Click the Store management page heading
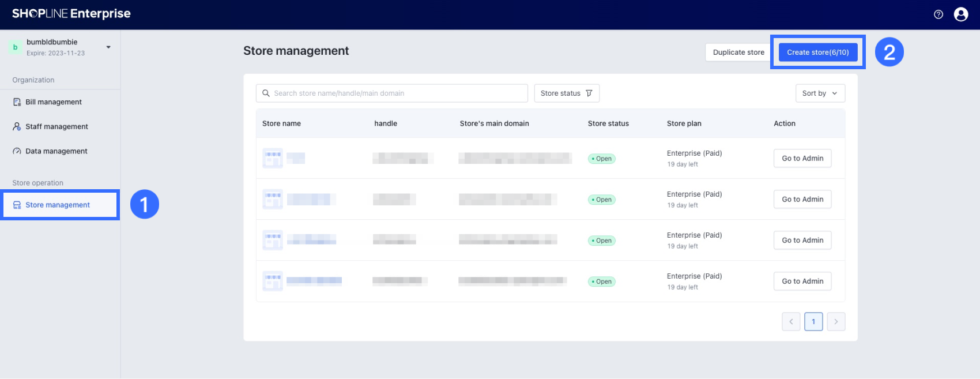Screen dimensions: 980x379 (296, 51)
